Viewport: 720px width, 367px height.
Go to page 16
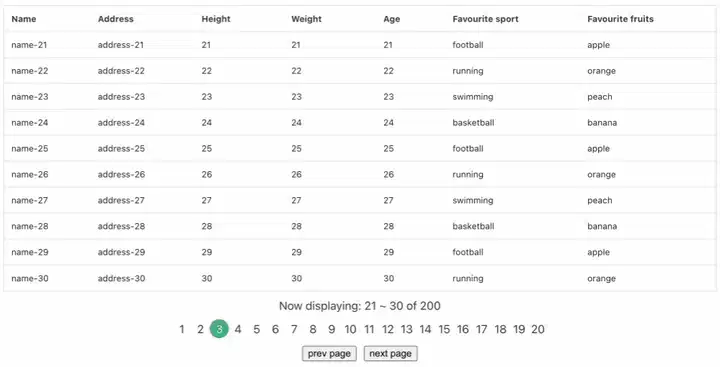pos(463,329)
